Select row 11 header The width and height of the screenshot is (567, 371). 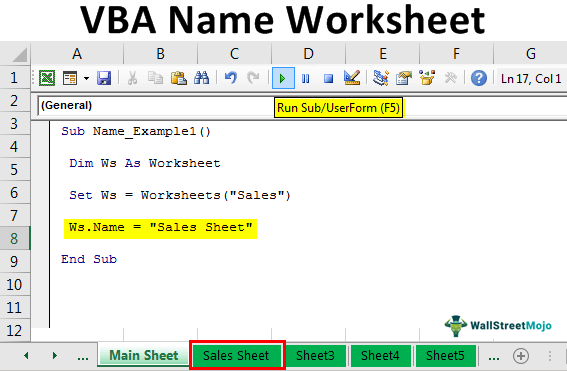(x=14, y=307)
